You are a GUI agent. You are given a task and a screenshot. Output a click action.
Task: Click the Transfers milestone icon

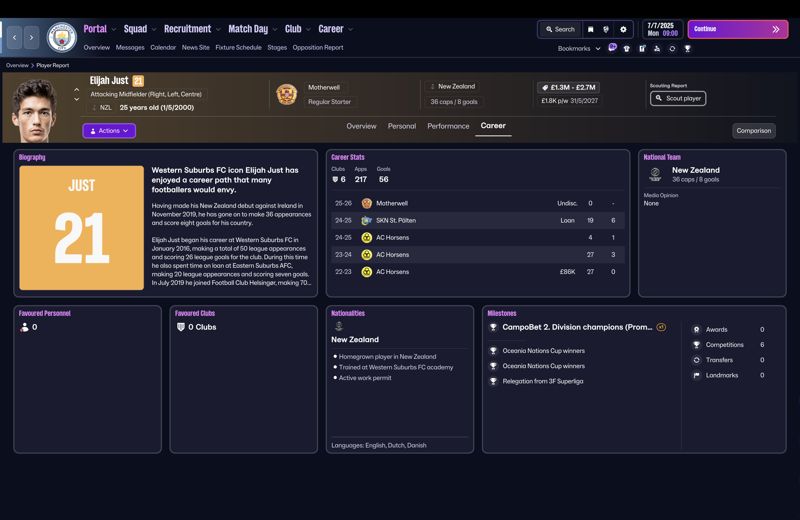pyautogui.click(x=696, y=360)
